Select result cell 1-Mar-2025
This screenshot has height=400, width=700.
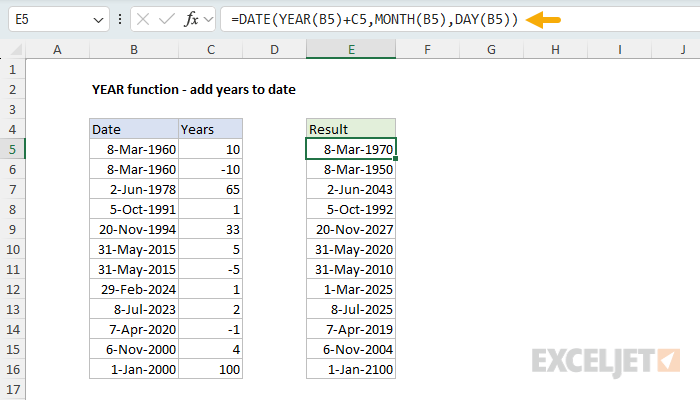coord(351,289)
